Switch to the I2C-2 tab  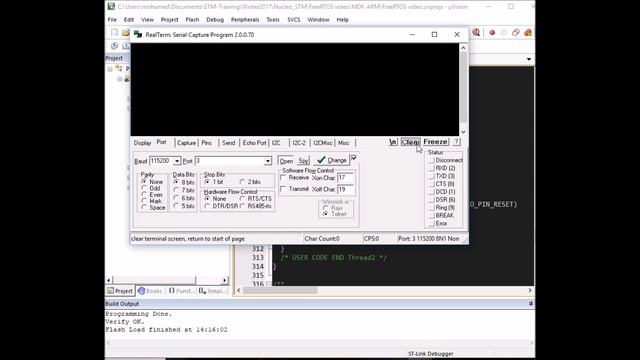click(x=299, y=143)
